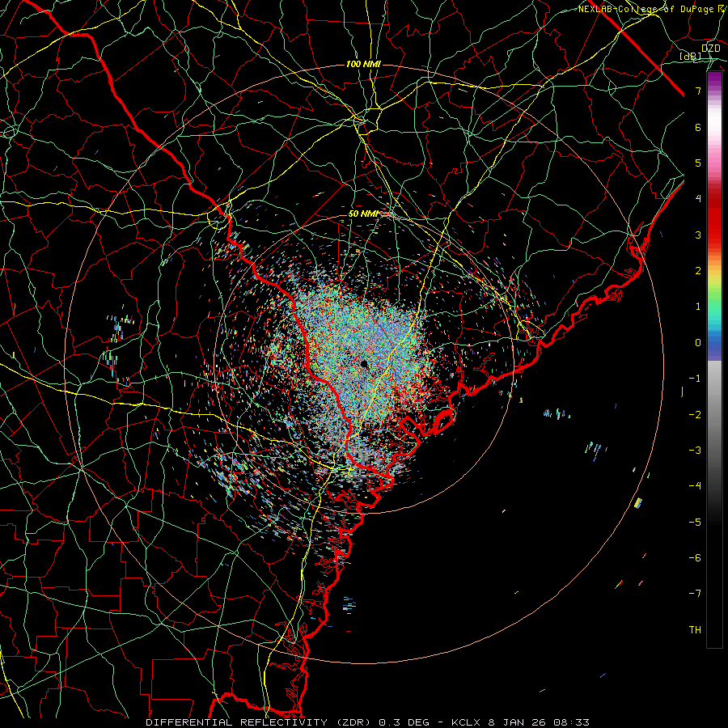This screenshot has width=728, height=728.
Task: Click the "-1" value on the dB scale
Action: coord(695,379)
